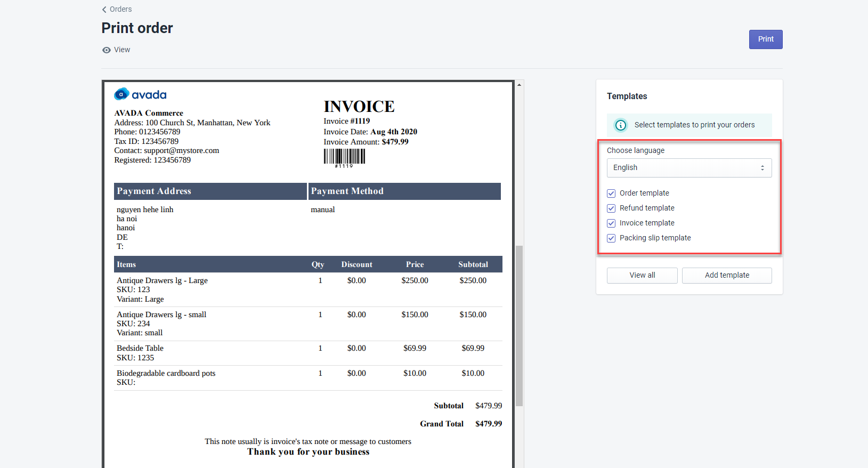Click the back chevron beside Orders
The height and width of the screenshot is (468, 868).
coord(104,10)
